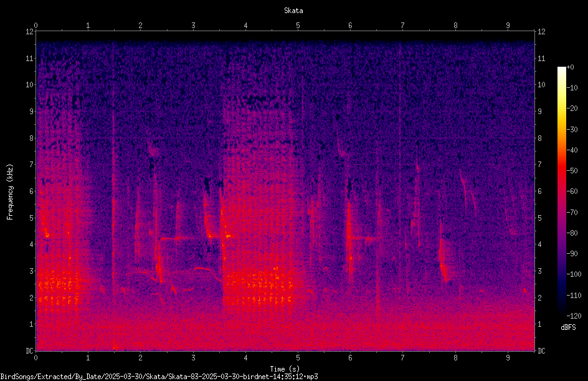Click the "-90" color scale label

coord(572,254)
